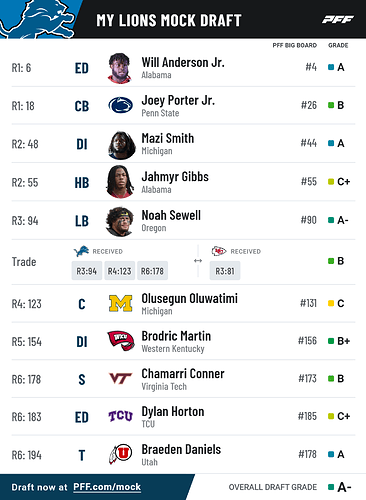This screenshot has width=366, height=500.
Task: Click the Utah Utes logo
Action: tap(120, 454)
